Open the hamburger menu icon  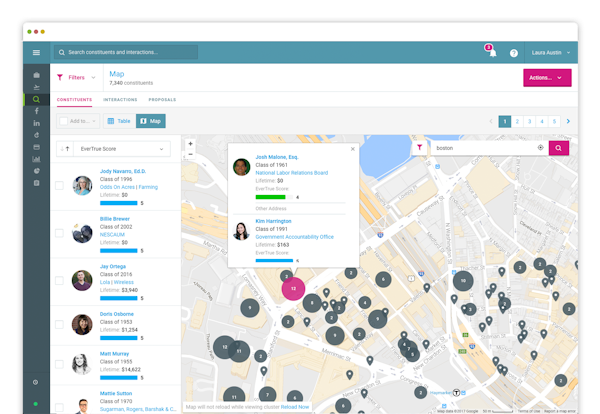(x=36, y=52)
